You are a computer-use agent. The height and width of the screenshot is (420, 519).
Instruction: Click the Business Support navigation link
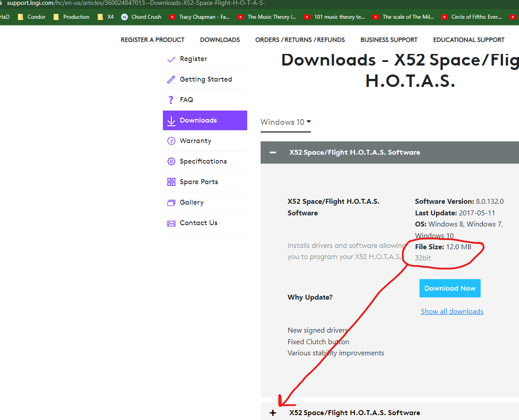(x=389, y=40)
